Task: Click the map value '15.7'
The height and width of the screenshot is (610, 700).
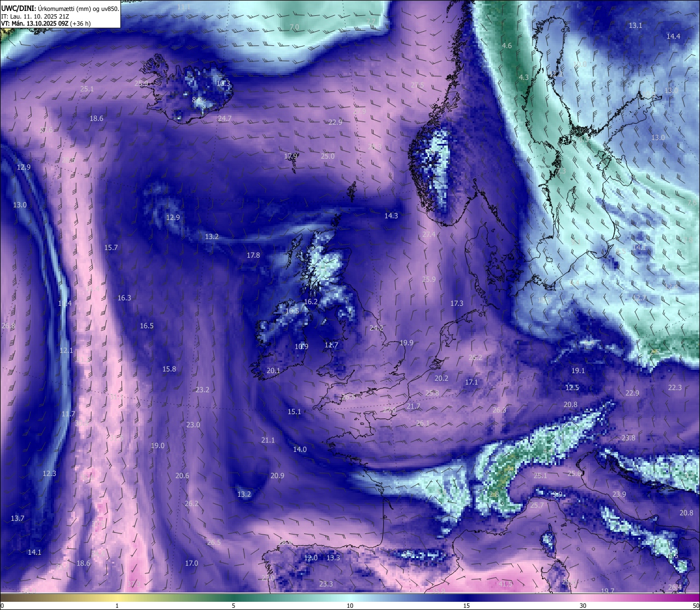Action: click(111, 247)
